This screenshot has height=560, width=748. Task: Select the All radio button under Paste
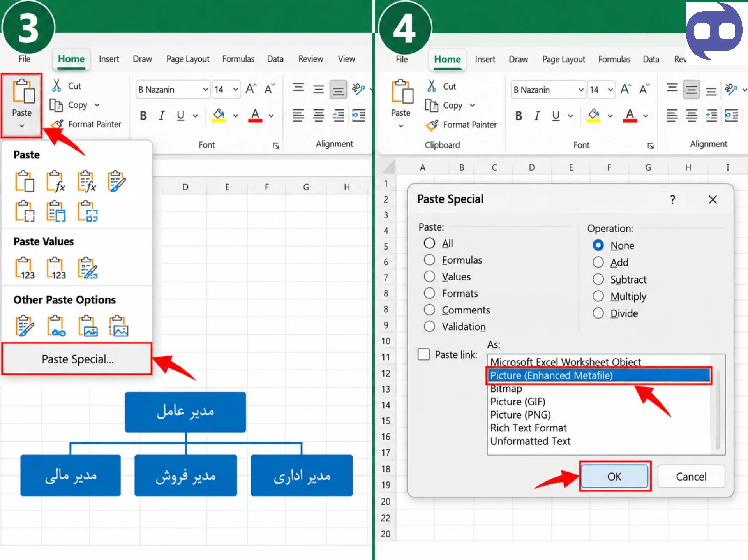click(429, 243)
